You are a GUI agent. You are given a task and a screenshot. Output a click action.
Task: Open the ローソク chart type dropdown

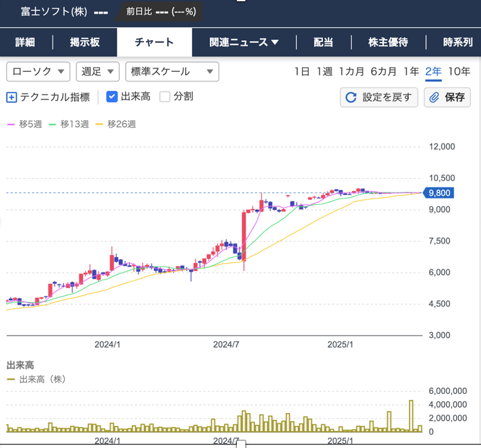click(38, 71)
